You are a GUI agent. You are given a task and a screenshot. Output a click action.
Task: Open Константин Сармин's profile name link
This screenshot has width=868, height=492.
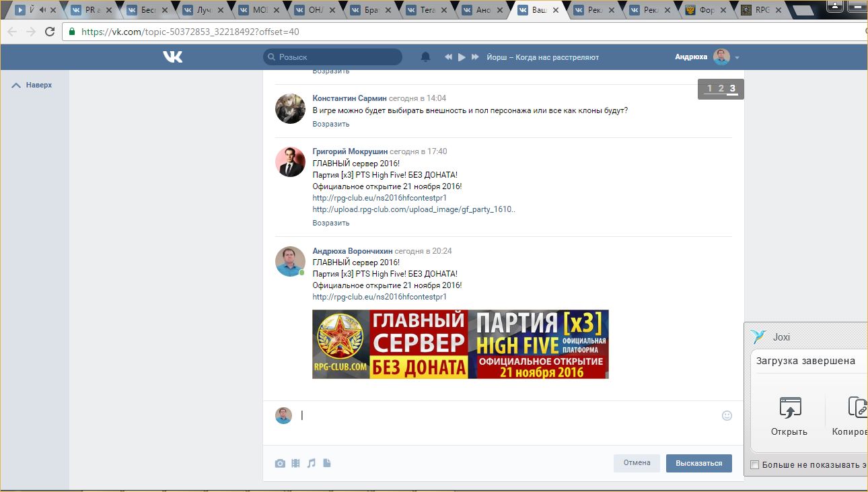350,98
